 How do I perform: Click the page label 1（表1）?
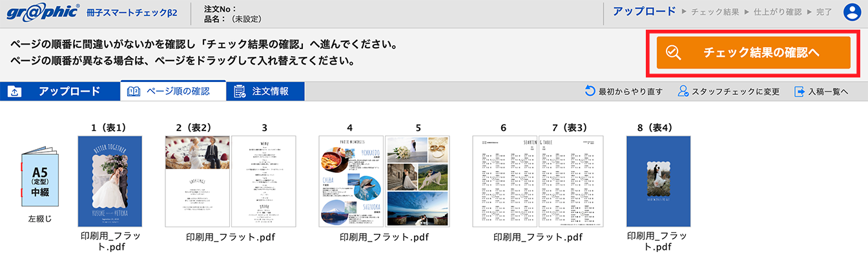click(x=110, y=128)
